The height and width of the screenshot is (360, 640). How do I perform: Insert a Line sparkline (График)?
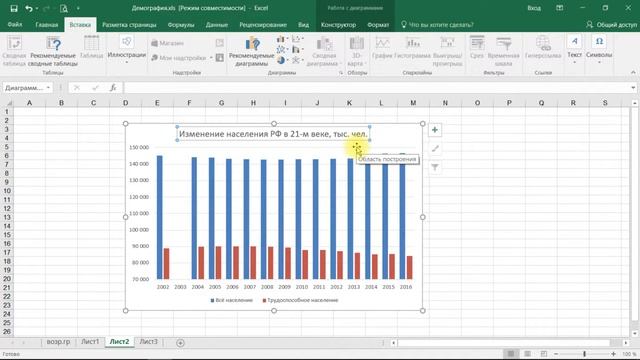[x=382, y=47]
